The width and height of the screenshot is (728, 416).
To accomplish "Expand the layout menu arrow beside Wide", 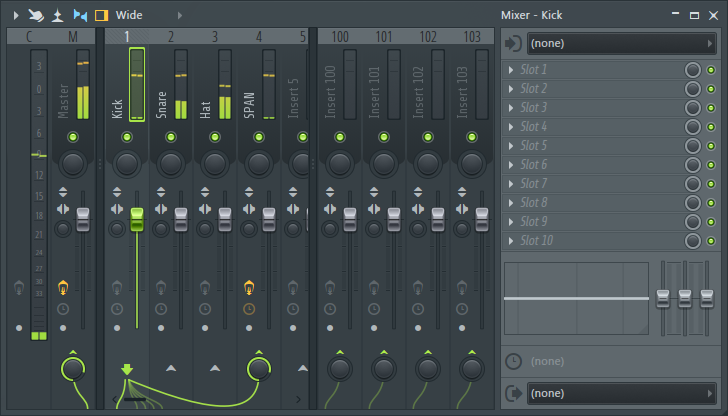I will (x=180, y=15).
